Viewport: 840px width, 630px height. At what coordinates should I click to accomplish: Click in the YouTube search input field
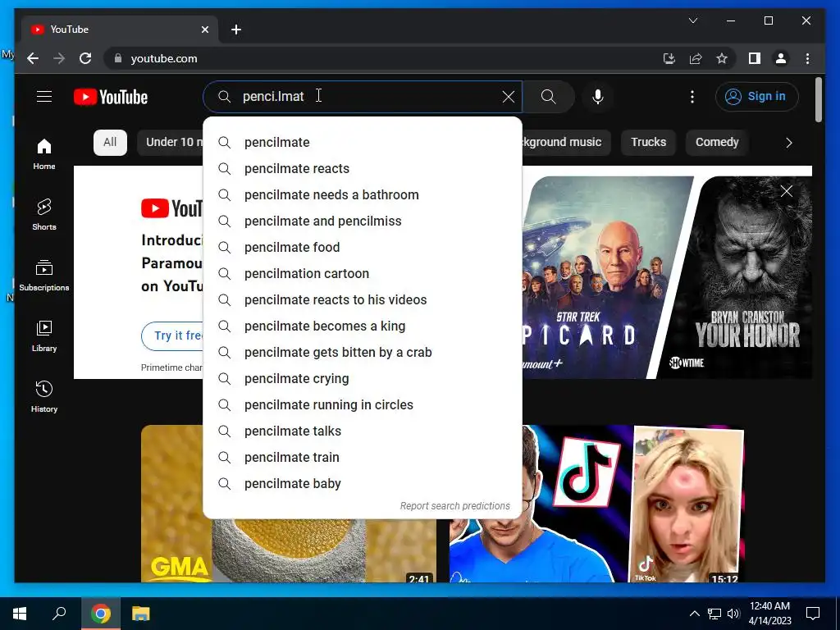tap(364, 97)
